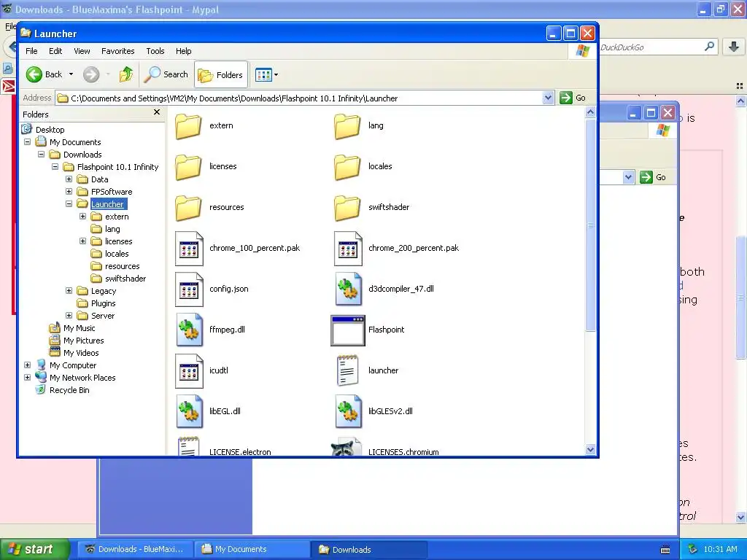Open the View menu
This screenshot has width=747, height=560.
pos(82,51)
